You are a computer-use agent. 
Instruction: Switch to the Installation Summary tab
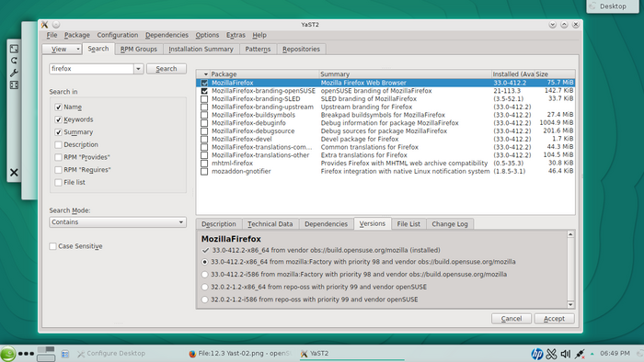[x=201, y=49]
